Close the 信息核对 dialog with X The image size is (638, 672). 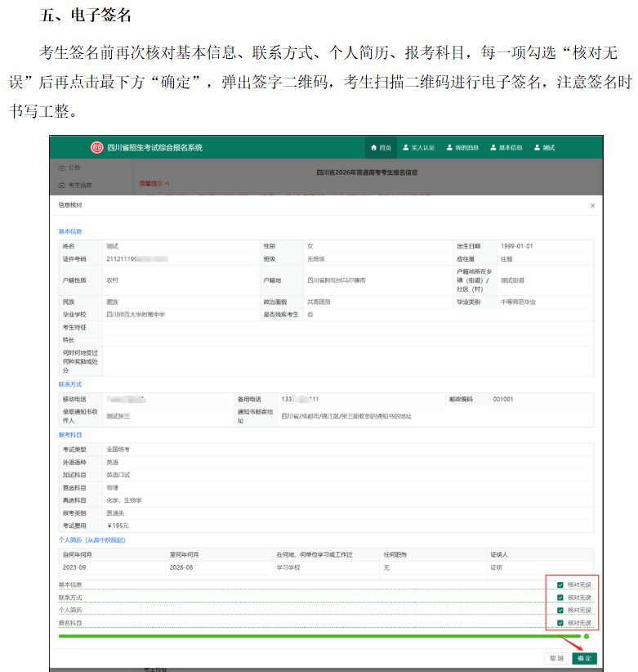(592, 206)
